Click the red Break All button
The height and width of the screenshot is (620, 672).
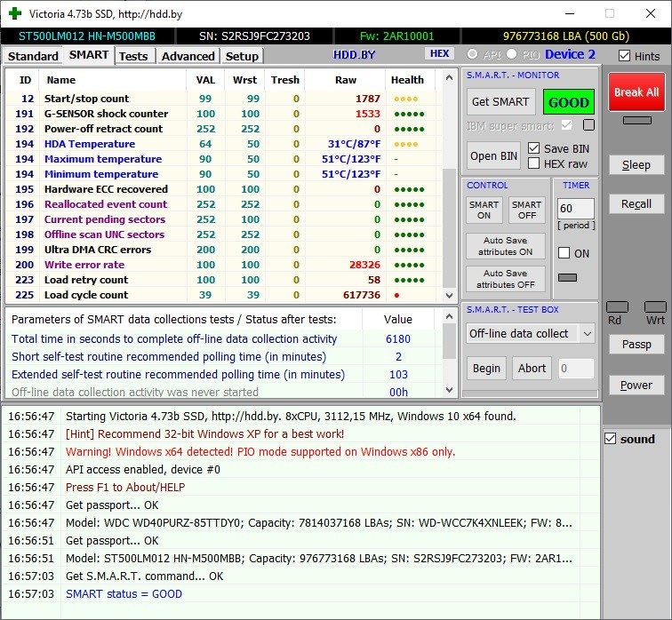[636, 92]
